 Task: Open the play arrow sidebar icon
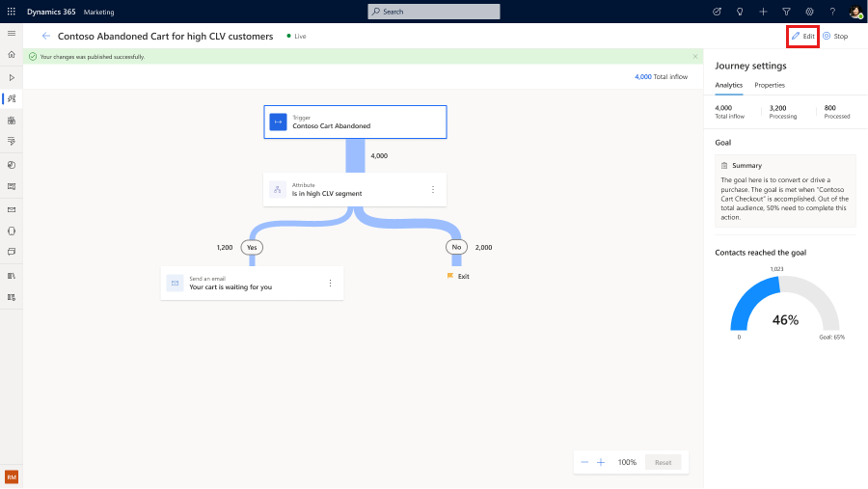(x=11, y=77)
